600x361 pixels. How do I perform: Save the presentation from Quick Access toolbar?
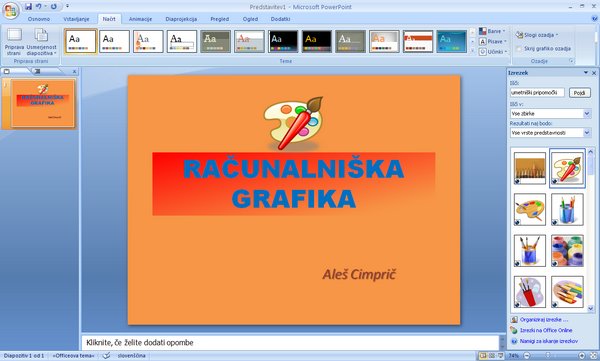point(28,7)
